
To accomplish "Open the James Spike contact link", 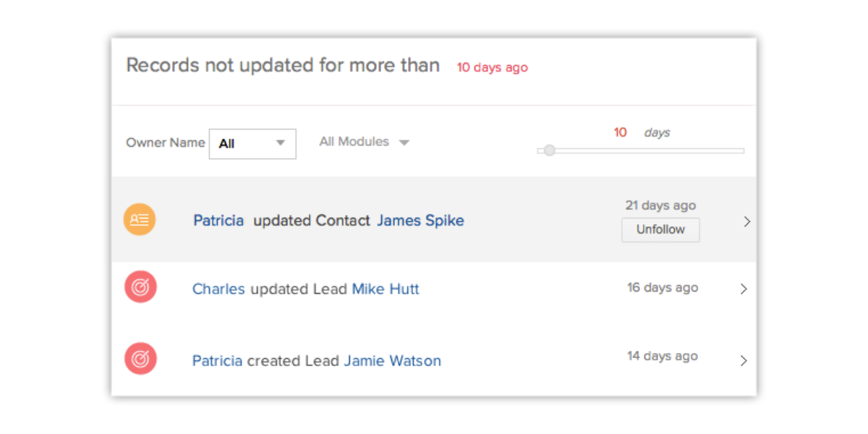I will tap(420, 221).
